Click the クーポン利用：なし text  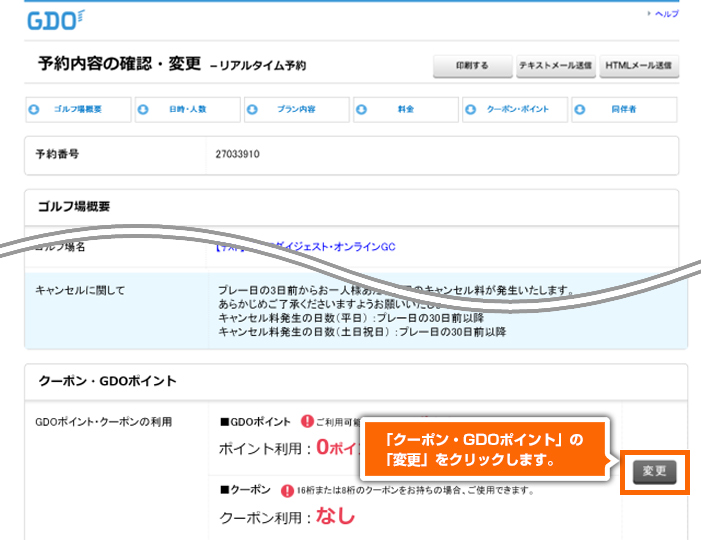point(287,516)
